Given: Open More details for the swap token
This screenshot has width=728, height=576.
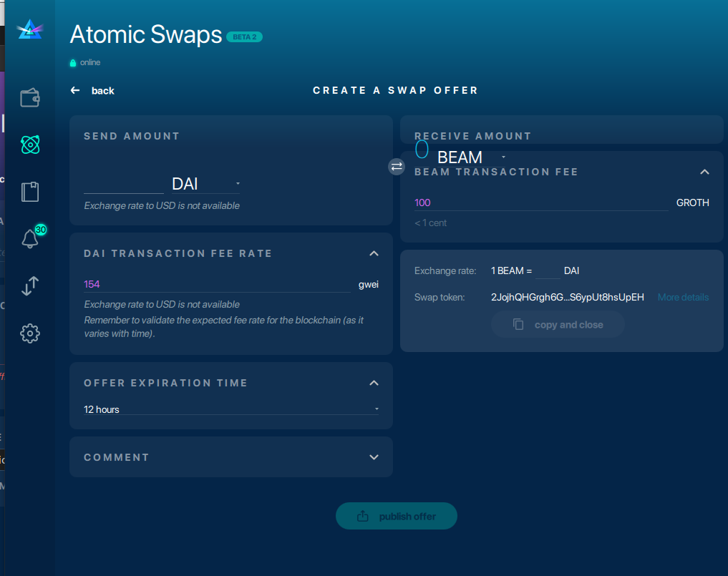Looking at the screenshot, I should click(x=682, y=297).
